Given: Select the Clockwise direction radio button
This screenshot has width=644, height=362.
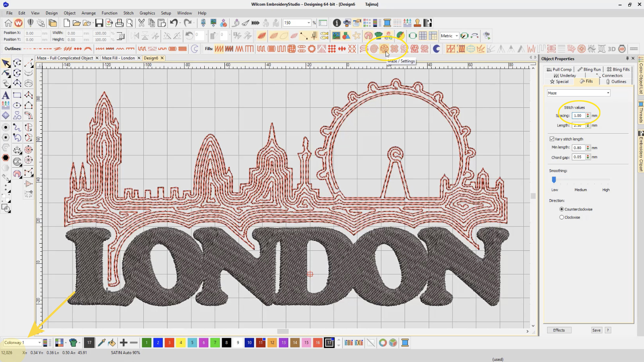Looking at the screenshot, I should click(x=562, y=217).
